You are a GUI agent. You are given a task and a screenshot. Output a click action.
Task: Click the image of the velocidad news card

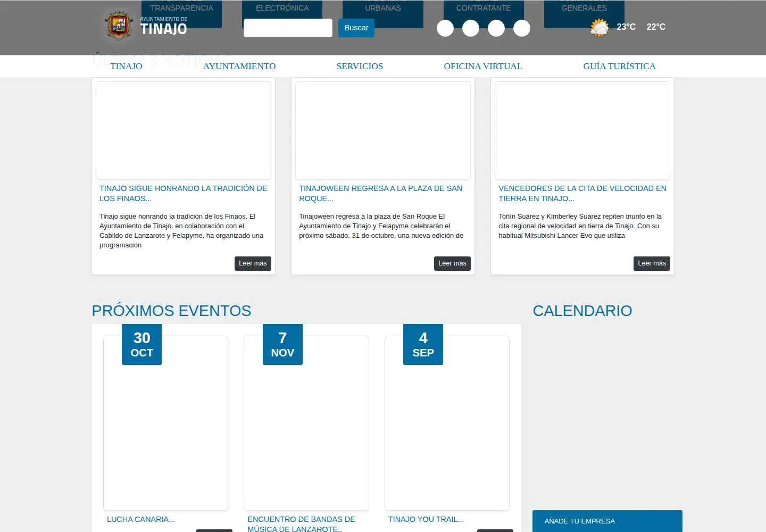tap(582, 130)
